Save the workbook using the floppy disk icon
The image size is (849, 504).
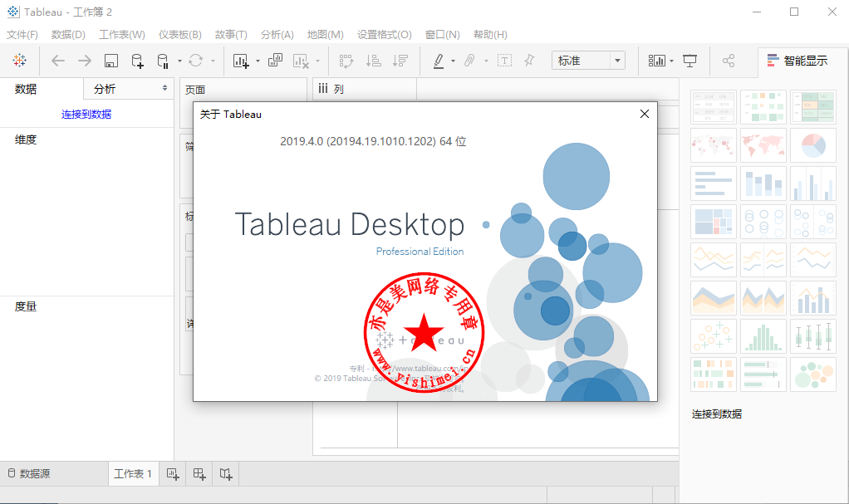coord(111,61)
